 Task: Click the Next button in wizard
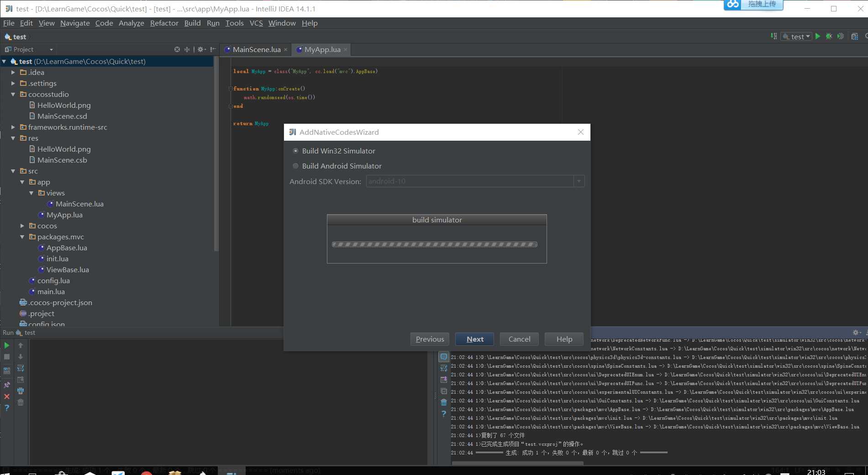475,339
